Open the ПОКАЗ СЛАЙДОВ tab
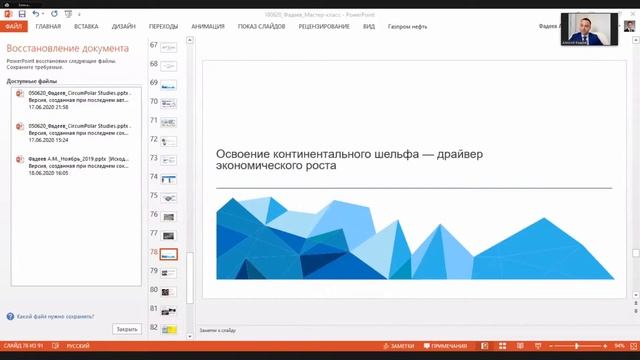 261,26
